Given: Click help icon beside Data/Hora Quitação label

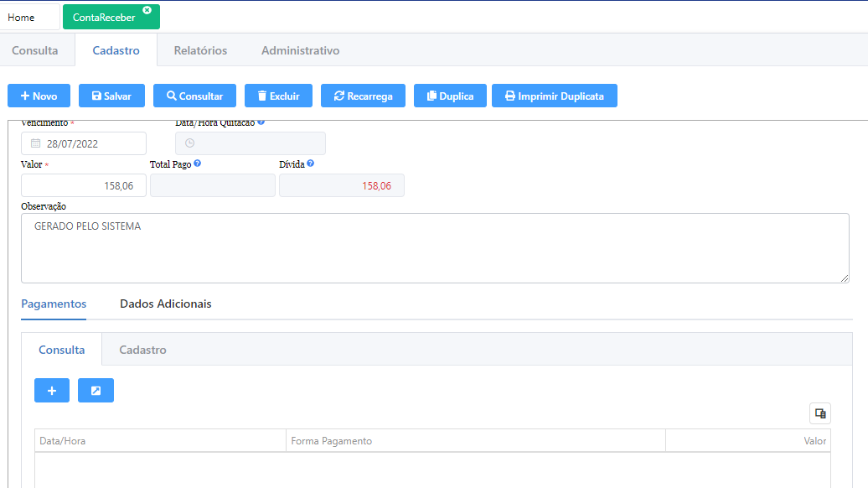Looking at the screenshot, I should (x=261, y=122).
